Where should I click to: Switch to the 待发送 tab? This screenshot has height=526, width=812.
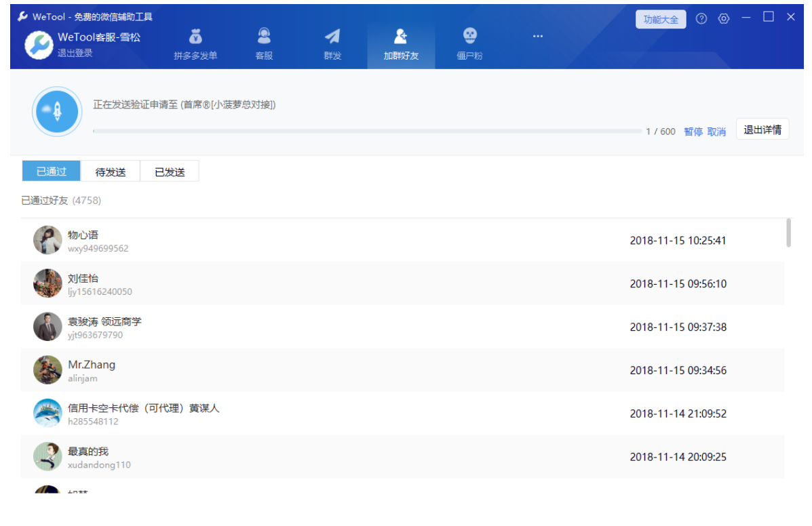[111, 171]
